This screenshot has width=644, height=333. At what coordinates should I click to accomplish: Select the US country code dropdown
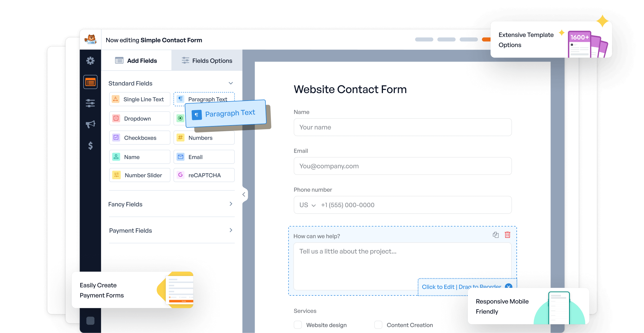click(305, 205)
